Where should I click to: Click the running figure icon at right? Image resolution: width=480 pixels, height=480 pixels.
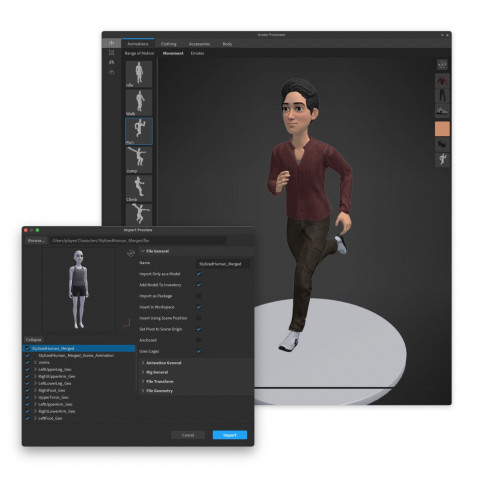pyautogui.click(x=442, y=159)
